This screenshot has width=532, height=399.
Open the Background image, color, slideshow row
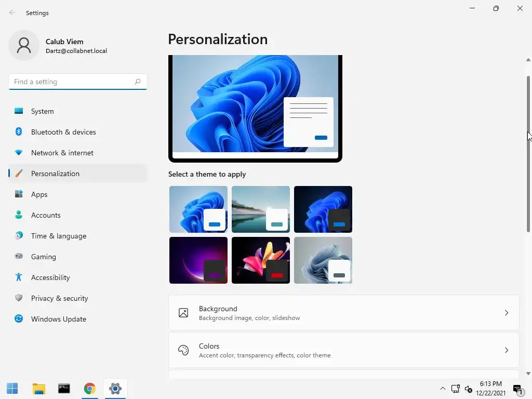tap(344, 312)
